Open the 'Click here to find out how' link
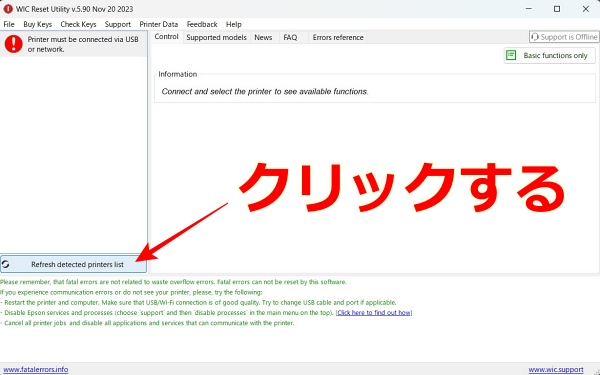600x375 pixels. (374, 313)
